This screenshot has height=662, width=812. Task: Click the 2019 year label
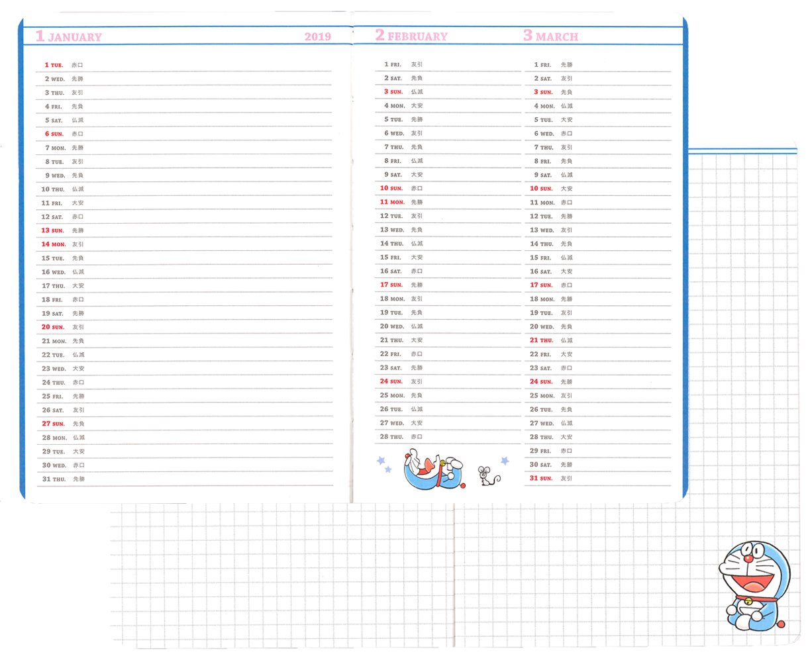click(317, 36)
